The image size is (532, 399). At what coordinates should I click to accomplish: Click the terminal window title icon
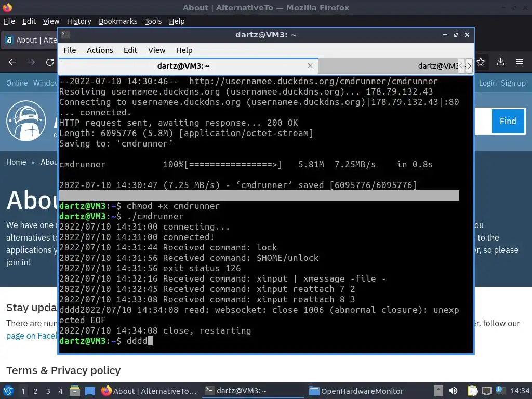[65, 35]
